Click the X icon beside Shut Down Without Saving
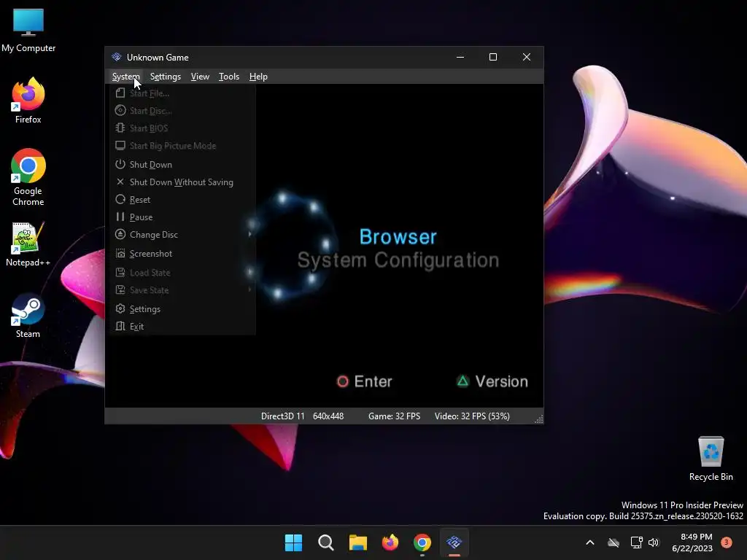Image resolution: width=747 pixels, height=560 pixels. 120,182
